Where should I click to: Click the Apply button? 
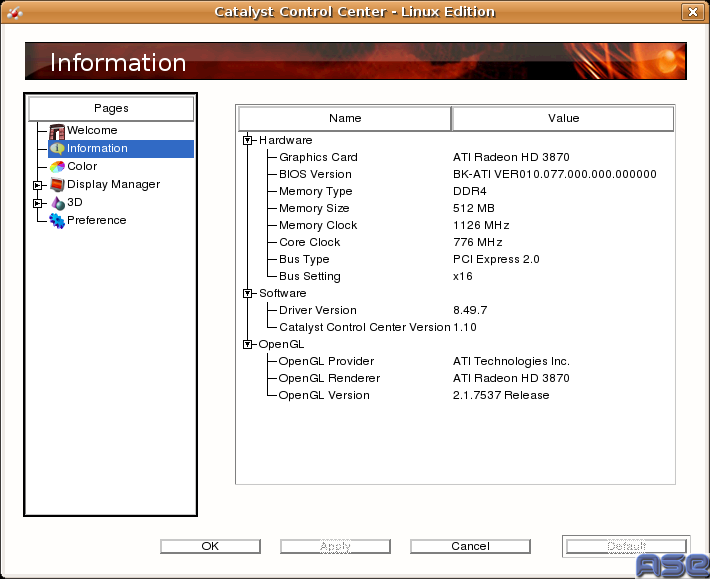click(x=335, y=546)
